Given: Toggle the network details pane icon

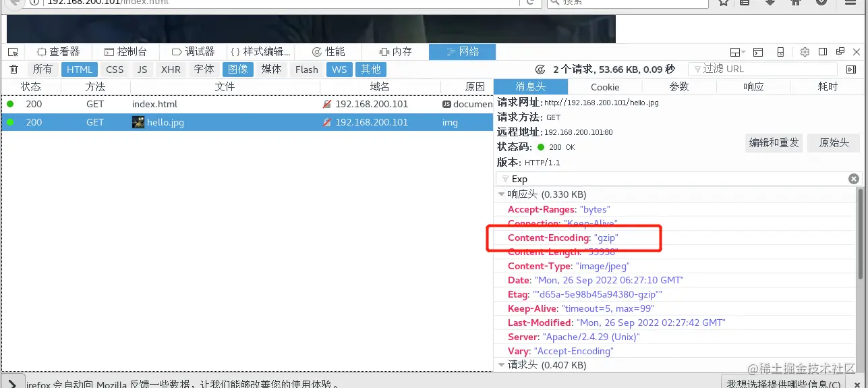Looking at the screenshot, I should tap(851, 70).
